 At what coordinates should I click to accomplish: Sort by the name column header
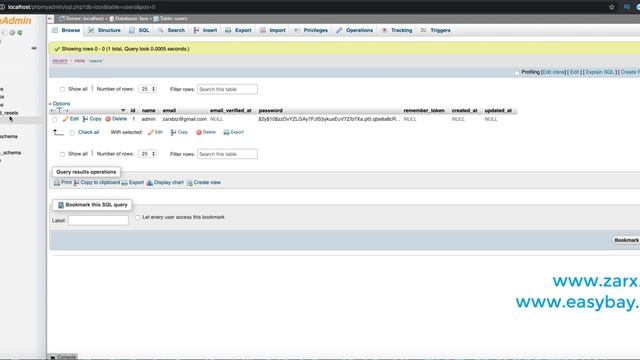(x=149, y=111)
